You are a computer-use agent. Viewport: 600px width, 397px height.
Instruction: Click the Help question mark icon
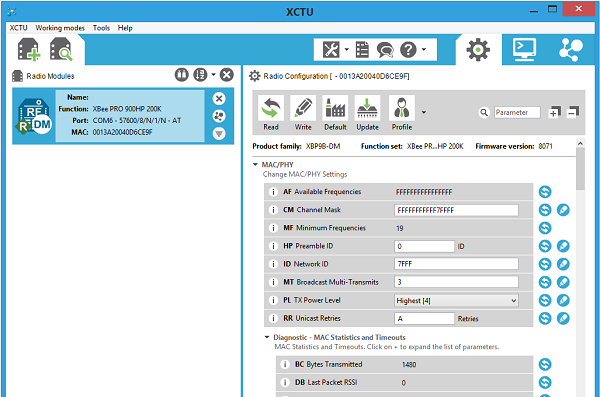(x=408, y=50)
